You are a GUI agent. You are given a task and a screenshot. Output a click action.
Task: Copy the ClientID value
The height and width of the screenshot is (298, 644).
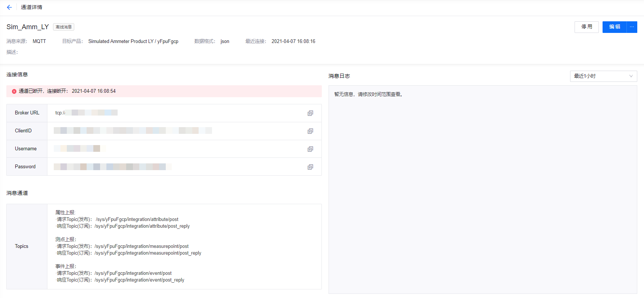click(310, 131)
